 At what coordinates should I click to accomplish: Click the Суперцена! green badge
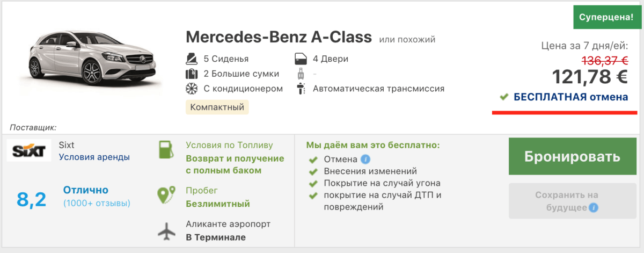tap(607, 17)
